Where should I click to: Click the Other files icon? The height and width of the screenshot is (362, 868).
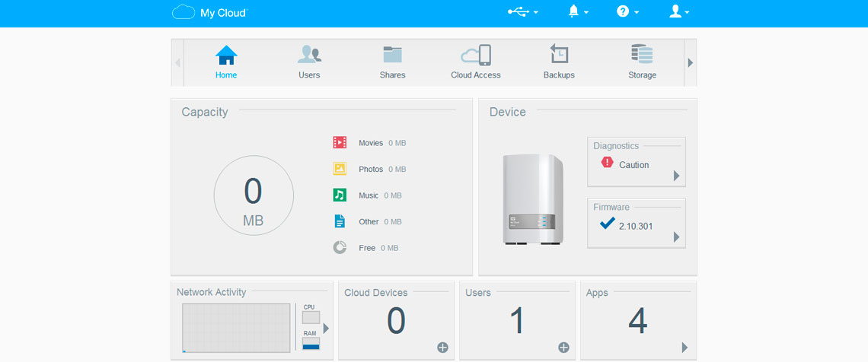click(340, 221)
